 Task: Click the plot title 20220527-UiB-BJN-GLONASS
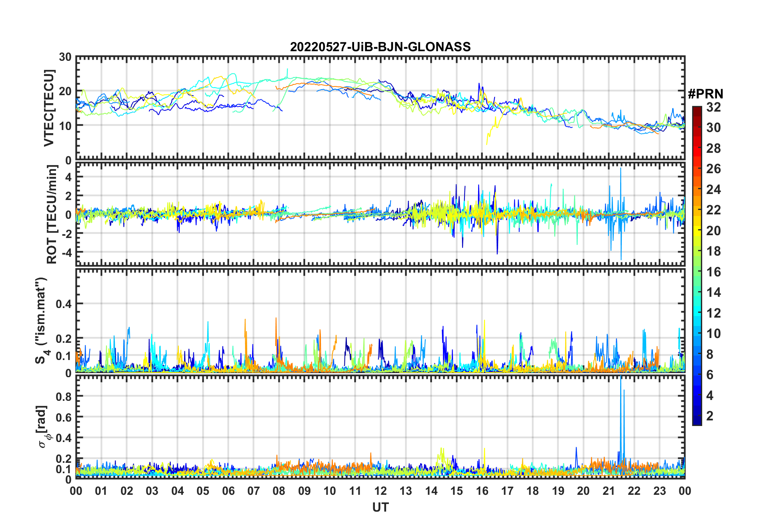point(380,47)
